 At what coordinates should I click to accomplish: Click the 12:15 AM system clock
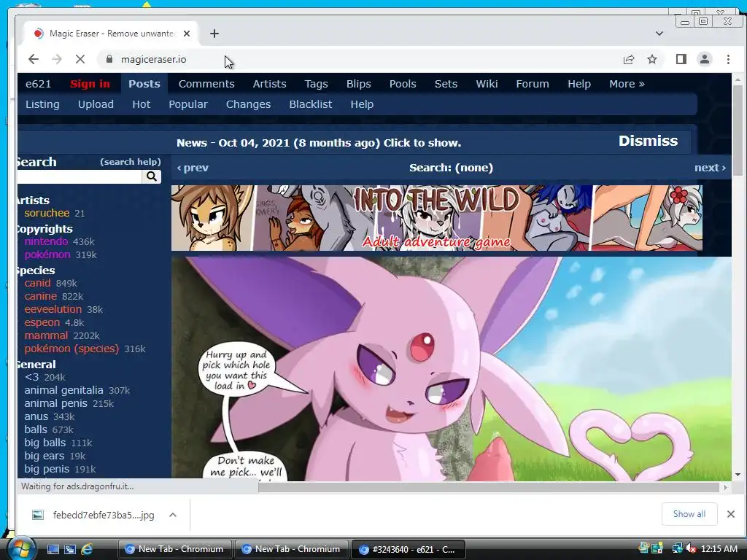click(x=719, y=549)
